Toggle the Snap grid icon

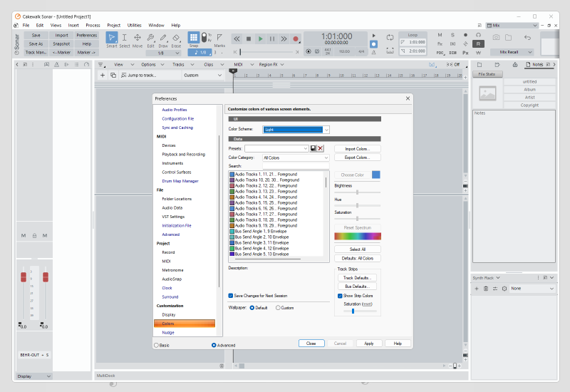pos(194,37)
